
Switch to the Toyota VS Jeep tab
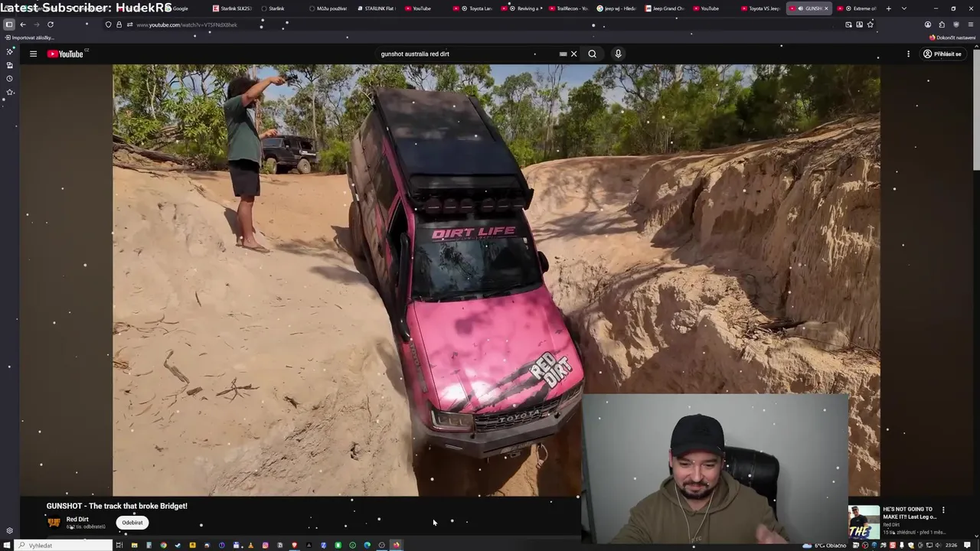pos(759,8)
